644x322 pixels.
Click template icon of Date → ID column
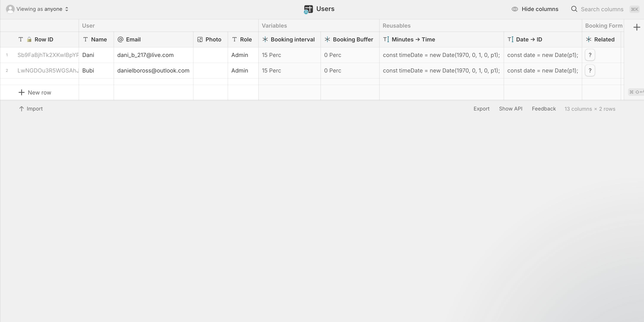(x=511, y=39)
